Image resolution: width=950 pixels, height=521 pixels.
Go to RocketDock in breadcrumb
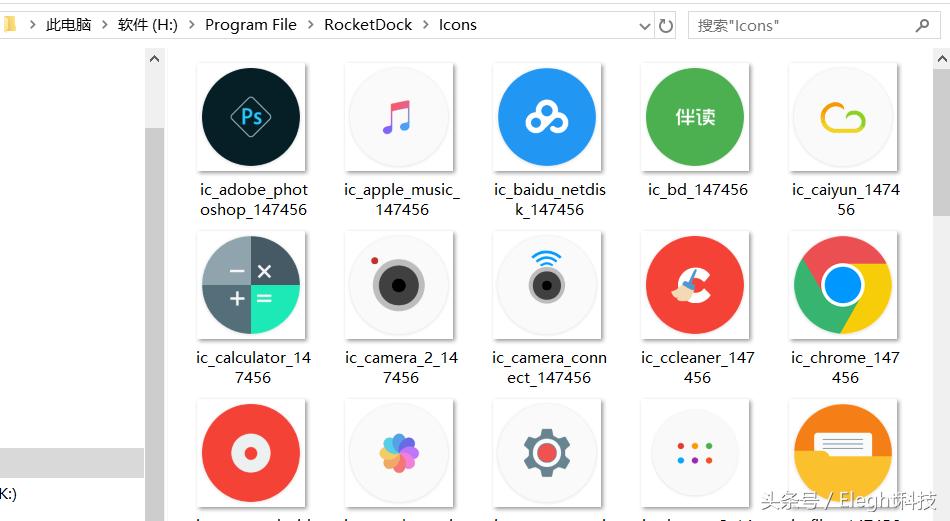click(x=368, y=25)
